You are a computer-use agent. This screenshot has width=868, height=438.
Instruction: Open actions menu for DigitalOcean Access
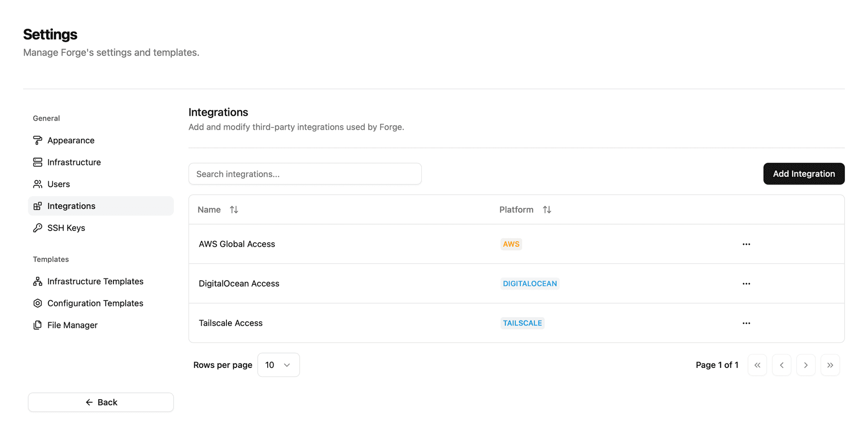point(746,284)
